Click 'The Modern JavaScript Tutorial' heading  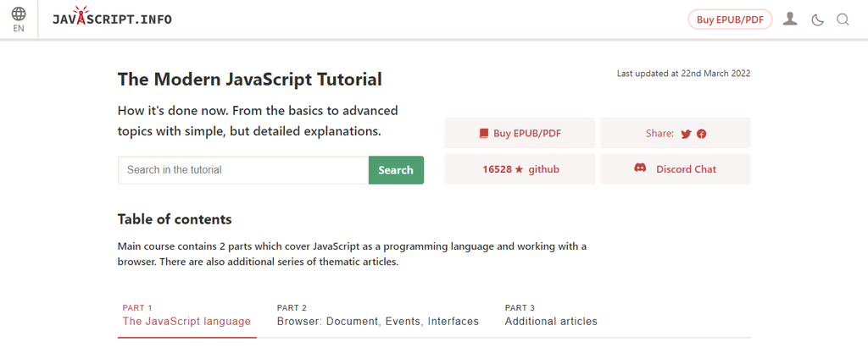pyautogui.click(x=249, y=80)
